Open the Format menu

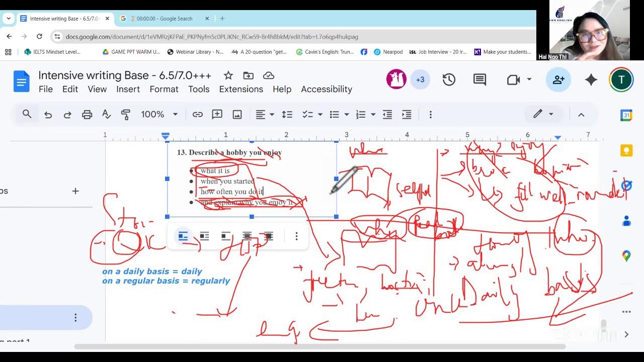(x=164, y=89)
